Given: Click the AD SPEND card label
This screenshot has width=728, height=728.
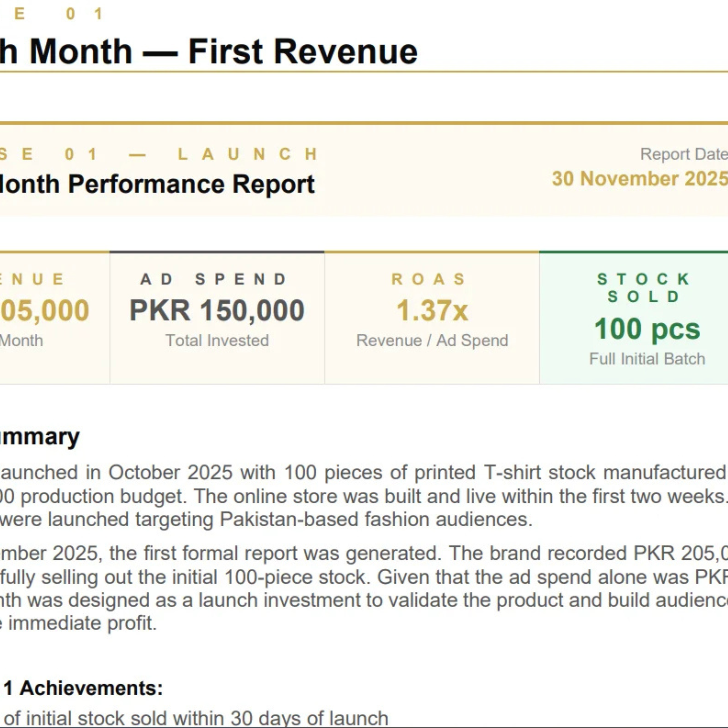Looking at the screenshot, I should pos(214,279).
